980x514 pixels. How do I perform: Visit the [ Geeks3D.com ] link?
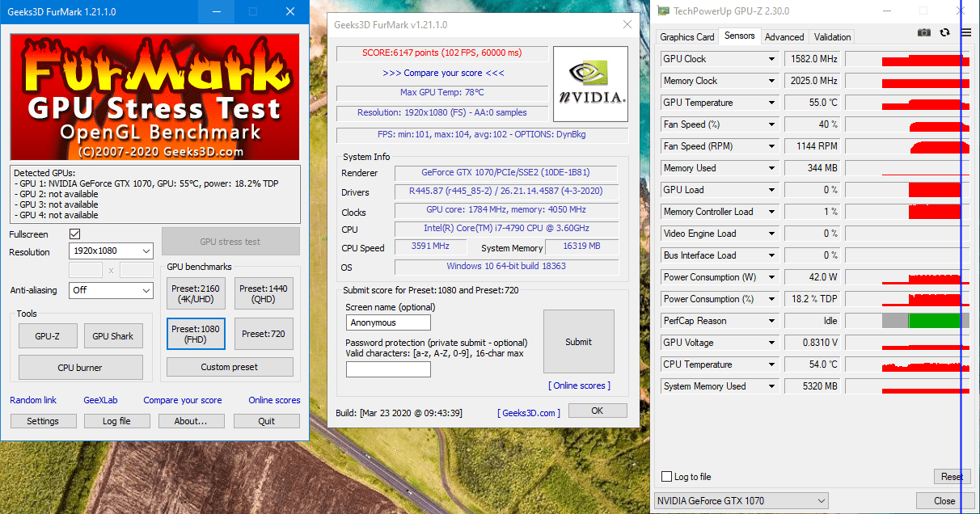point(528,413)
